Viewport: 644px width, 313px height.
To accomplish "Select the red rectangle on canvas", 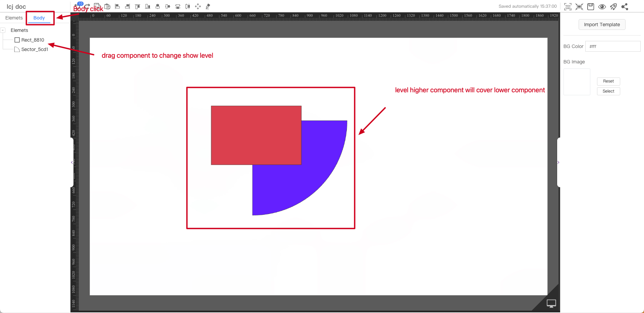I will click(x=256, y=135).
